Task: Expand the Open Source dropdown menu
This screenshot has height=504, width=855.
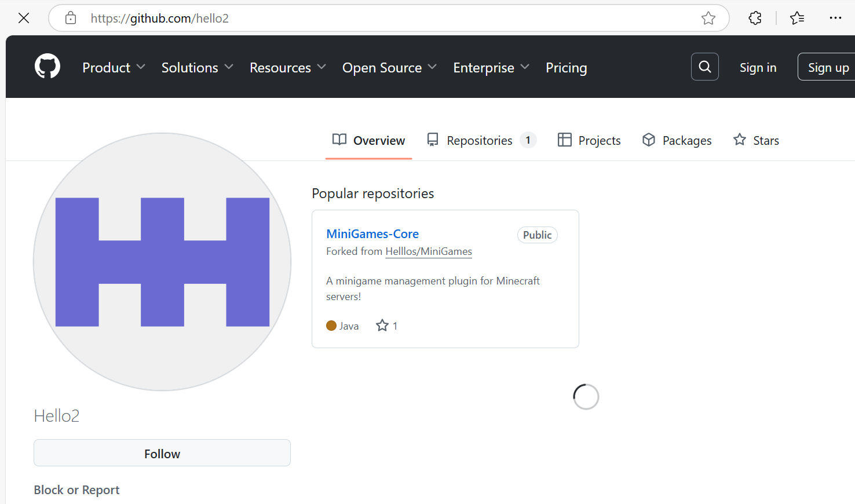Action: pos(389,67)
